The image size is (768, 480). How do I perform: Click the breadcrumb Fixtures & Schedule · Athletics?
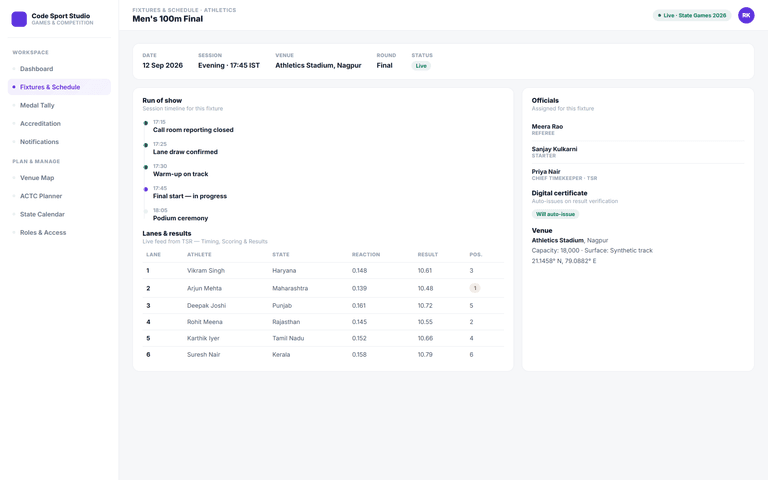(184, 10)
